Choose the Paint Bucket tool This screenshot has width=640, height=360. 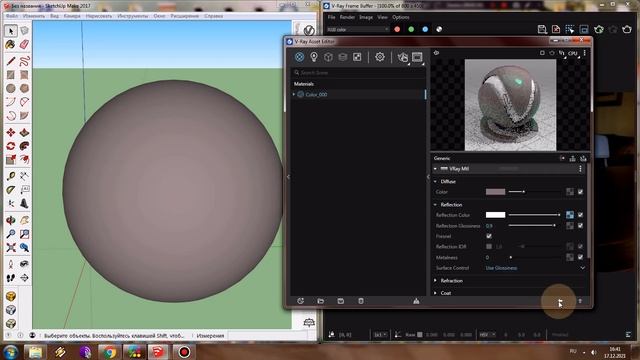click(11, 44)
